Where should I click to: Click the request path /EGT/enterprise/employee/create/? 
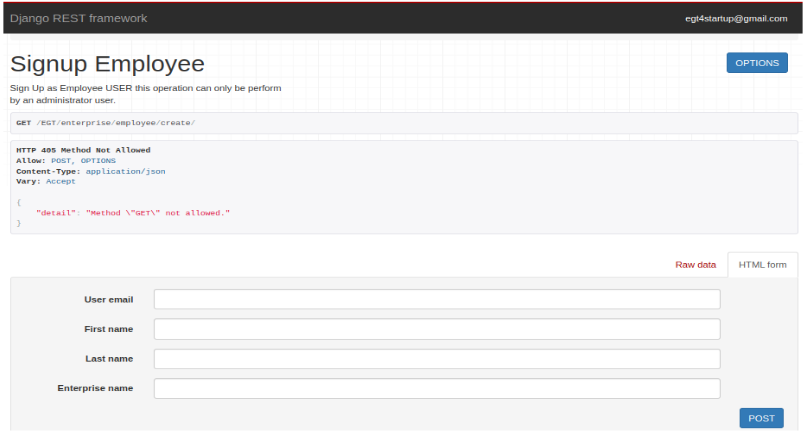pos(116,123)
